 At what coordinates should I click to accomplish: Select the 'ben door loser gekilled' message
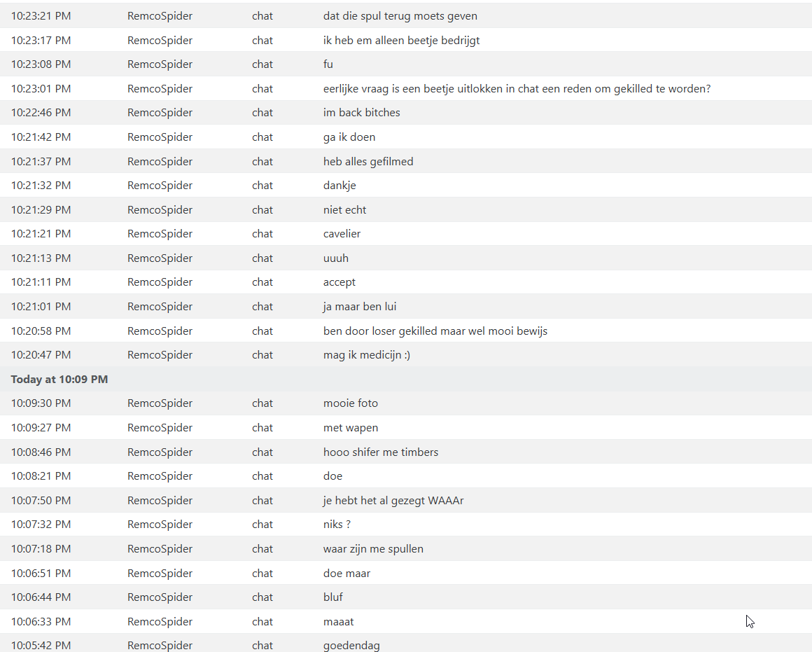435,331
